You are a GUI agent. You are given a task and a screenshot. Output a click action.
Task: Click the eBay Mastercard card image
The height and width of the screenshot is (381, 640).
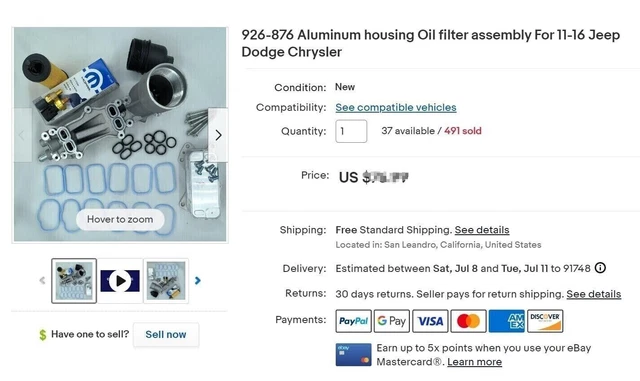tap(353, 354)
